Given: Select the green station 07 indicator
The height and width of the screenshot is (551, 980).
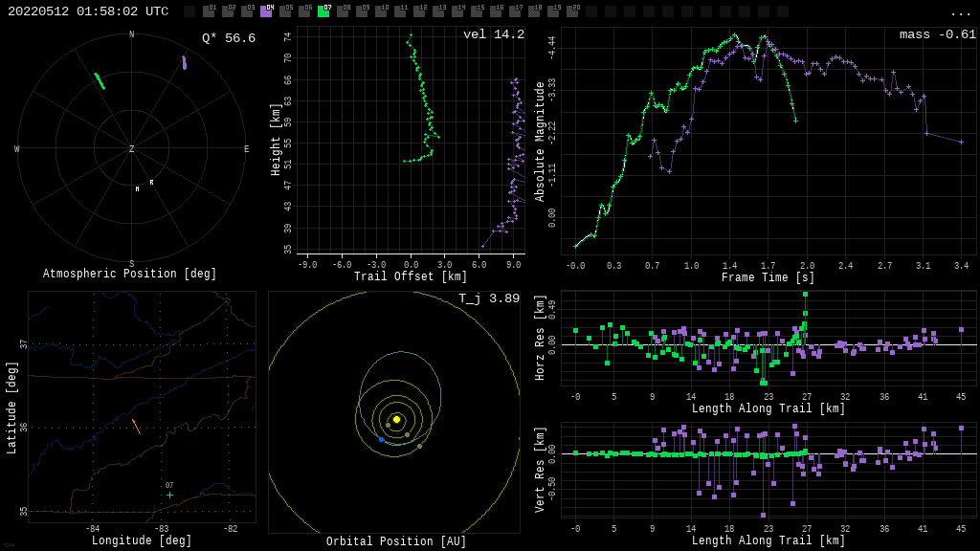Looking at the screenshot, I should [323, 11].
